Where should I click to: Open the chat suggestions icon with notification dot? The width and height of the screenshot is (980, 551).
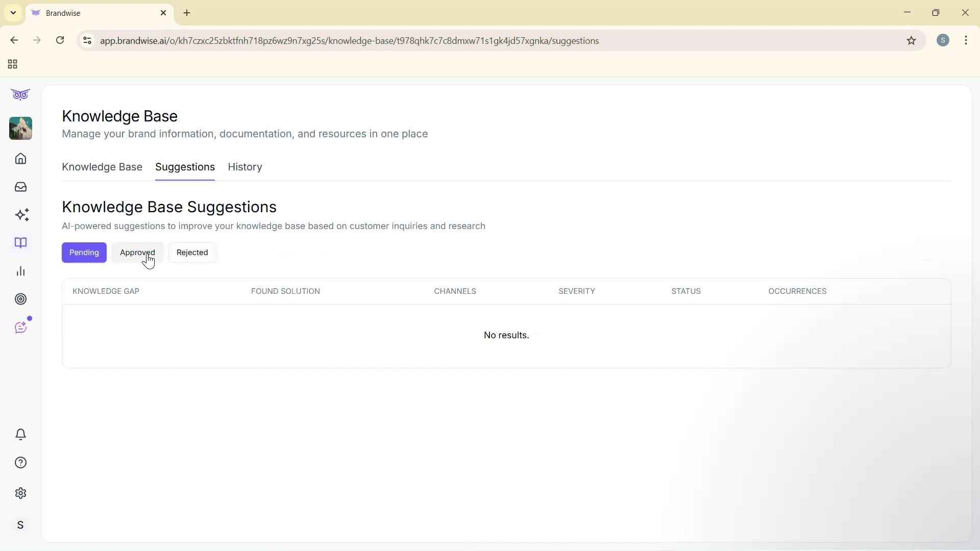20,327
